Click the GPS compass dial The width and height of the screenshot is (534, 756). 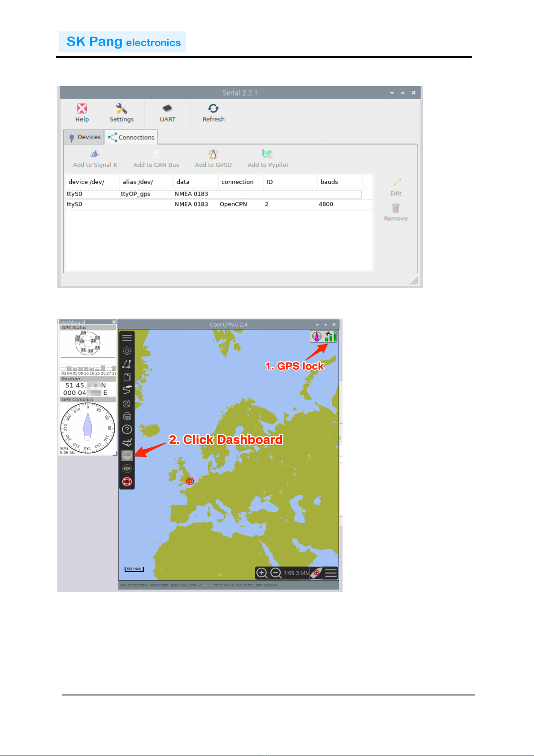point(88,428)
